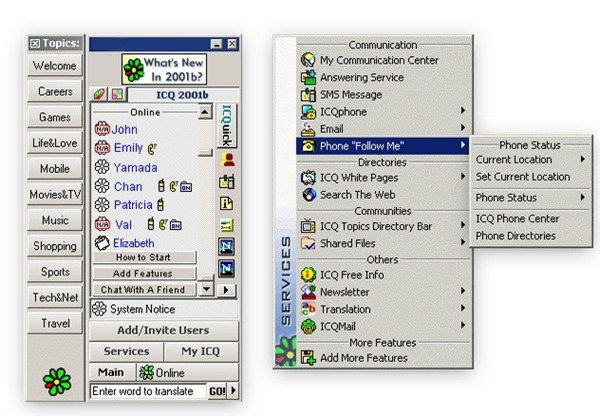Click the Translation abc icon
The image size is (600, 416).
(x=308, y=309)
